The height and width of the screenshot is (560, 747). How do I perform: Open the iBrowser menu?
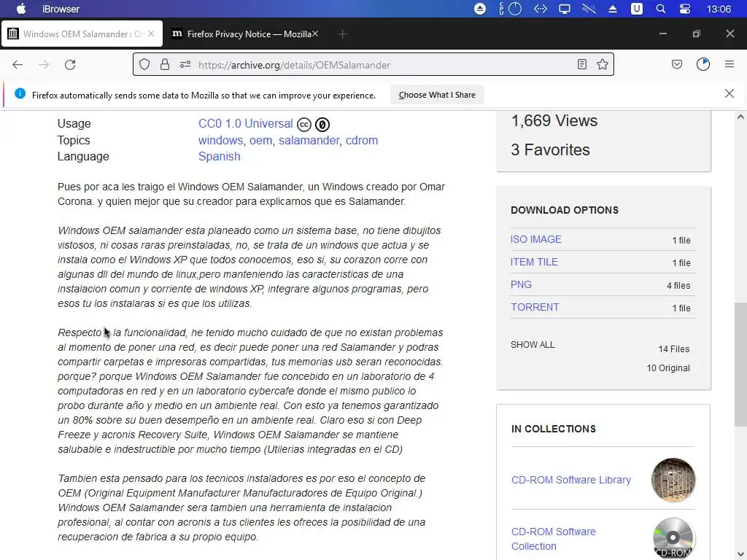[x=61, y=9]
